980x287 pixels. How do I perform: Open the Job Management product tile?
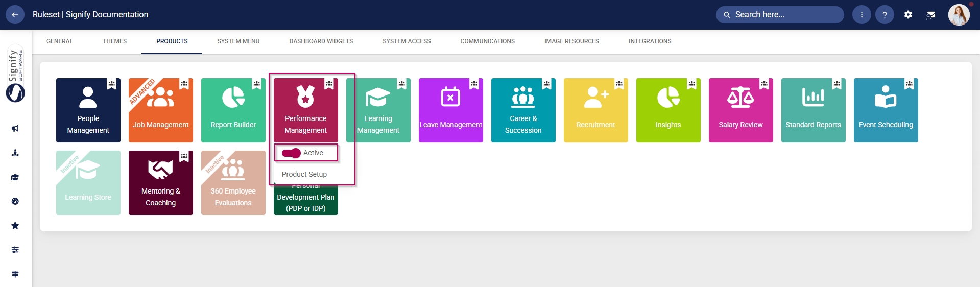pos(161,110)
